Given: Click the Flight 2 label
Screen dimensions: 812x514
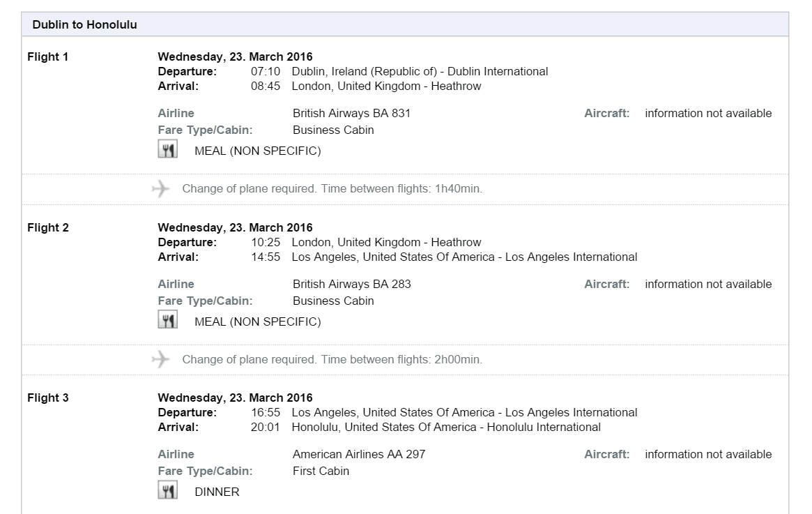Looking at the screenshot, I should [x=48, y=227].
